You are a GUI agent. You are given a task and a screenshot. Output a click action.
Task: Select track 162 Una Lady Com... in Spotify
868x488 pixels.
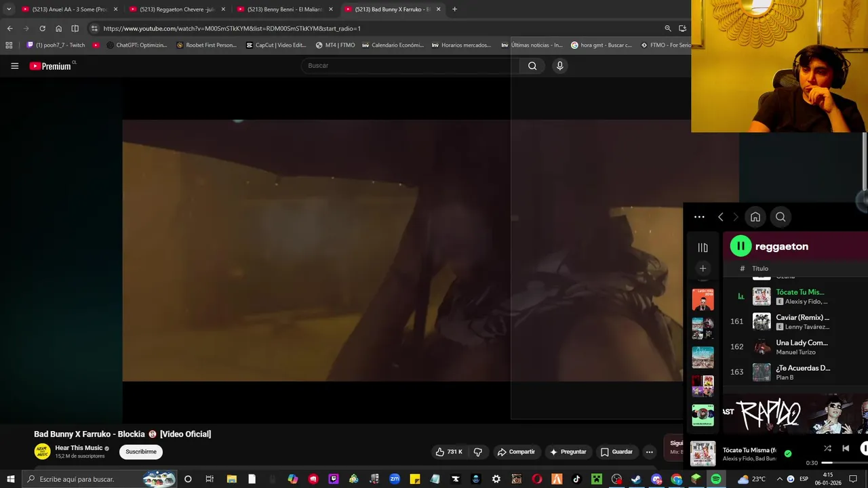(x=795, y=347)
